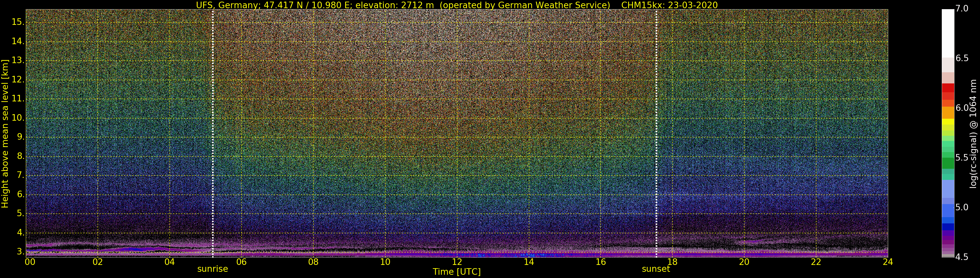Click the CHM15kx: 23-03-2020 date text
Image resolution: width=980 pixels, height=278 pixels.
coord(669,5)
